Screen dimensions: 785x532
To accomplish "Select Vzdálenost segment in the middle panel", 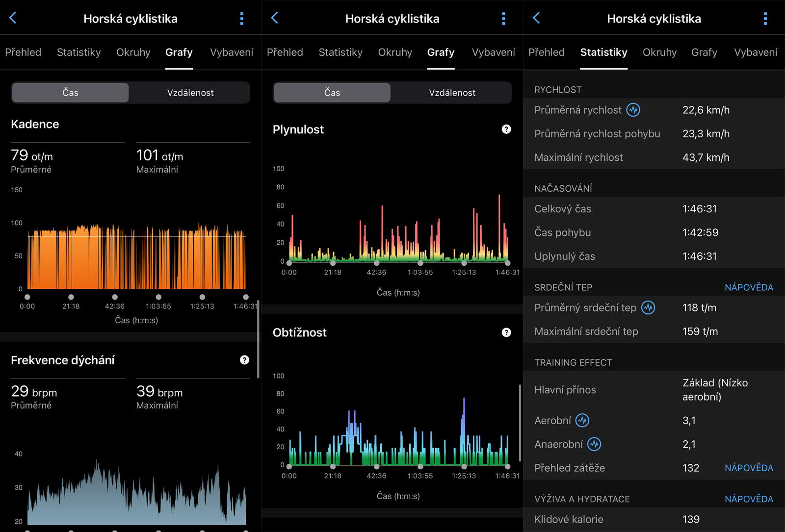I will coord(451,93).
